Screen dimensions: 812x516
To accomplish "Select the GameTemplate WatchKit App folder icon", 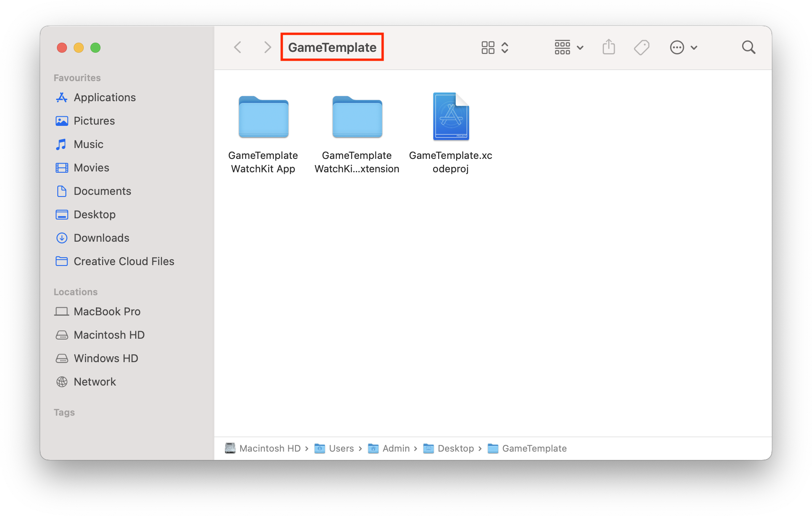I will coord(263,117).
